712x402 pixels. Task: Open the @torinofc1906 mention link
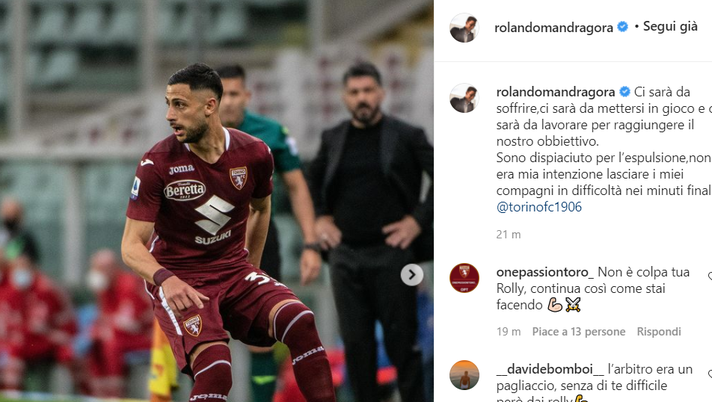(539, 207)
